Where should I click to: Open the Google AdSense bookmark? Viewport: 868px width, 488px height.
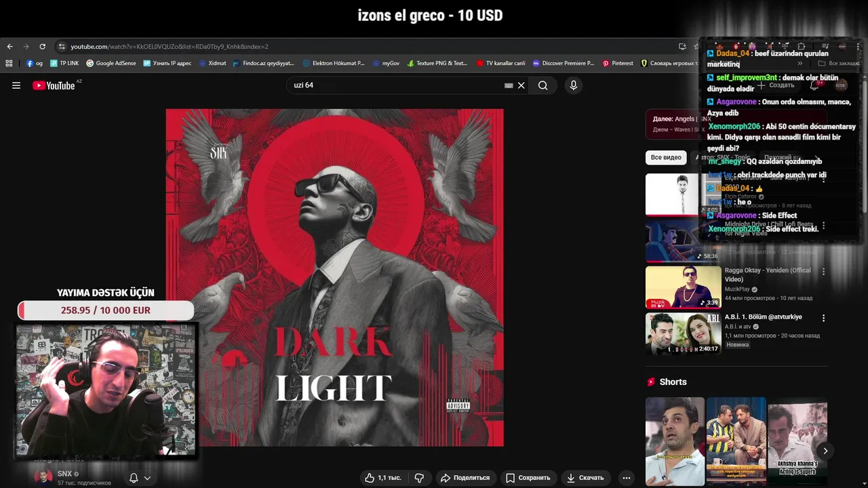111,63
